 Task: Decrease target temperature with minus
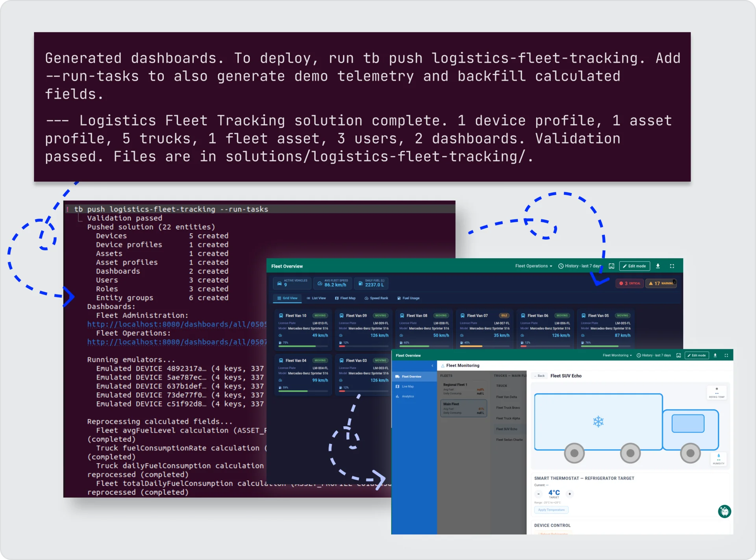click(538, 494)
